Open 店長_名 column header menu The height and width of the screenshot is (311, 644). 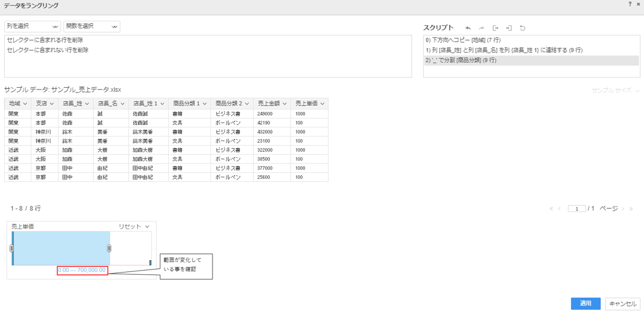point(122,104)
